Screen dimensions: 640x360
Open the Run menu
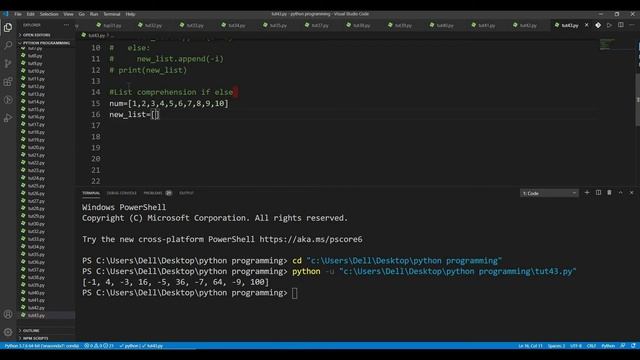coord(94,14)
